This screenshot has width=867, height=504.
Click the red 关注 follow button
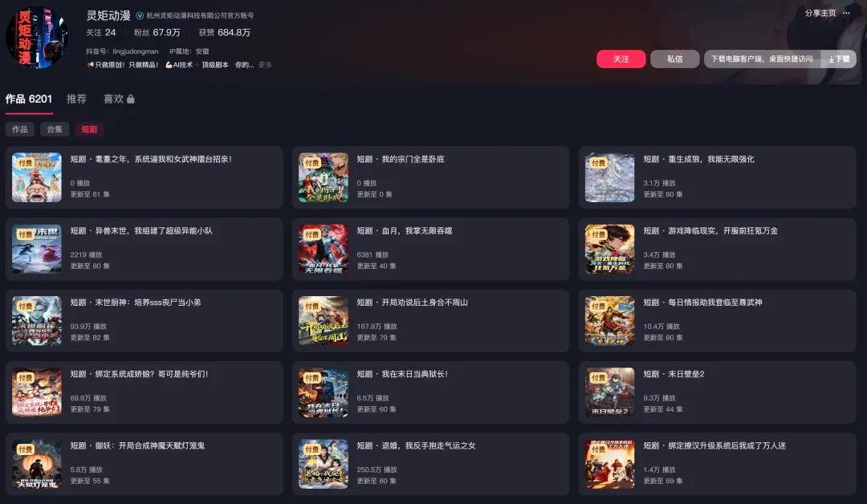point(621,59)
